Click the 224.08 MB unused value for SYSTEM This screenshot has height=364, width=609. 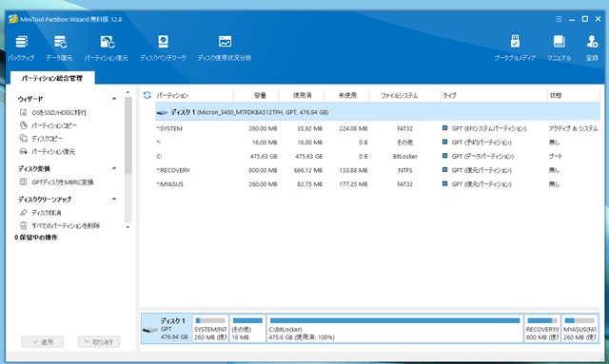[x=353, y=128]
